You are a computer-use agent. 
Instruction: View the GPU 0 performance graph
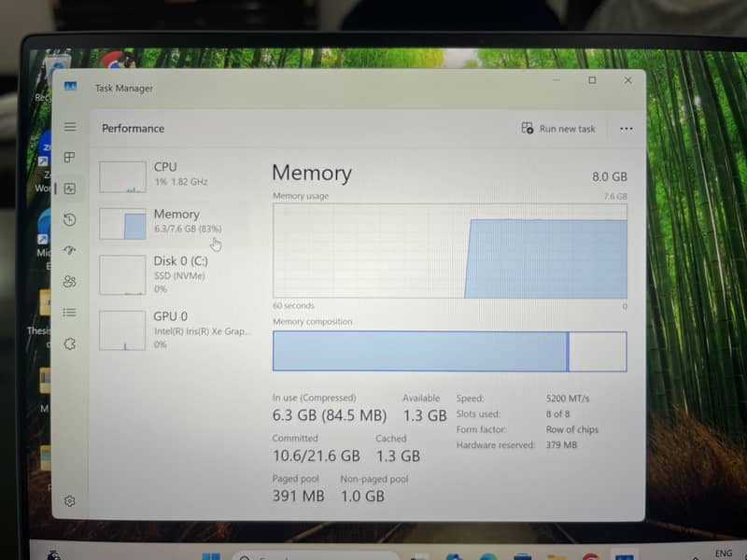[x=177, y=329]
